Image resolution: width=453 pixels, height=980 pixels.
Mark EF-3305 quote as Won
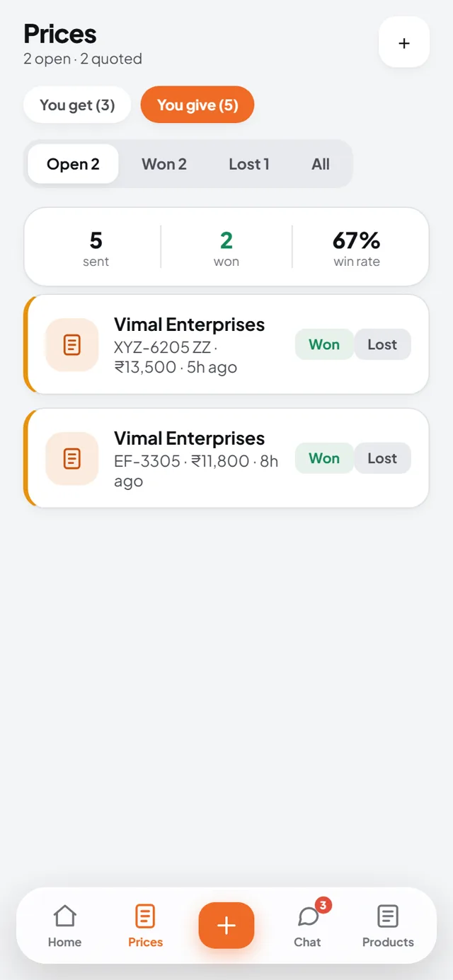[x=324, y=458]
